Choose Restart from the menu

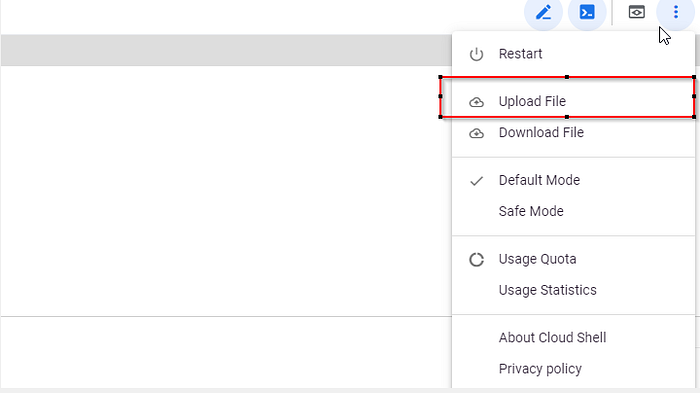(573, 54)
